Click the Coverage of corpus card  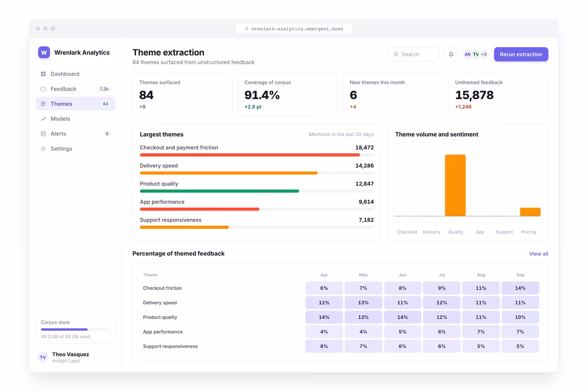point(288,95)
